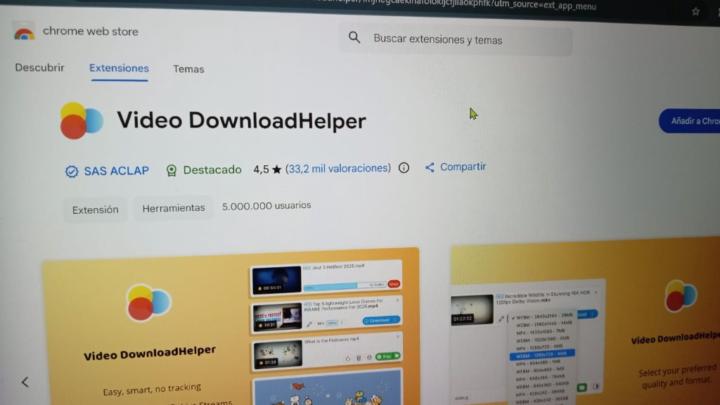Select the Herramientas category chip

[x=174, y=208]
